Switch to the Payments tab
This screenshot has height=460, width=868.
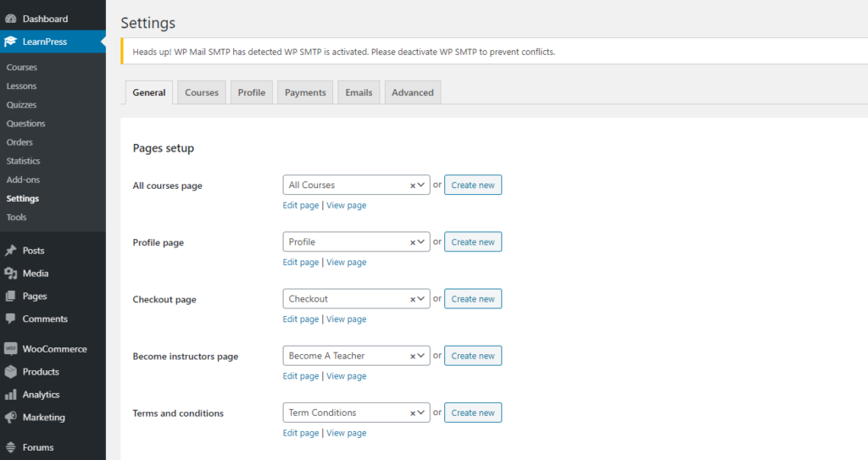coord(305,93)
